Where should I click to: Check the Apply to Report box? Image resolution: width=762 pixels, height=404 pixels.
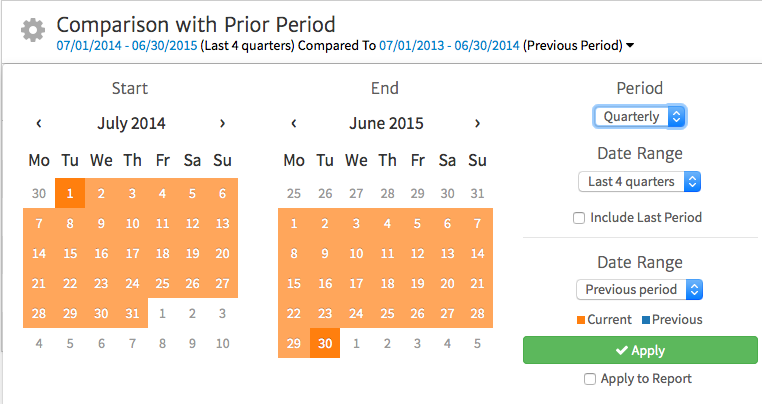click(x=590, y=379)
